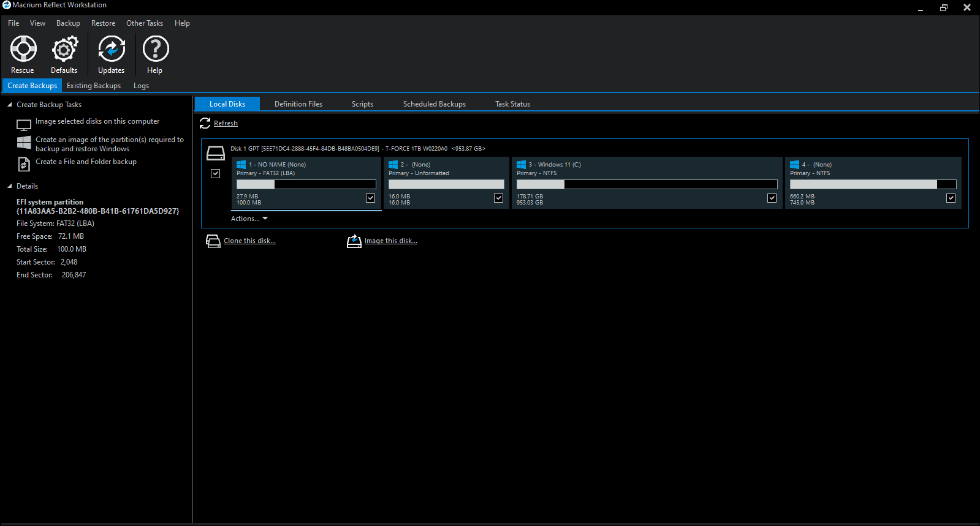
Task: Click the Start Sector 2,048 value
Action: (69, 262)
